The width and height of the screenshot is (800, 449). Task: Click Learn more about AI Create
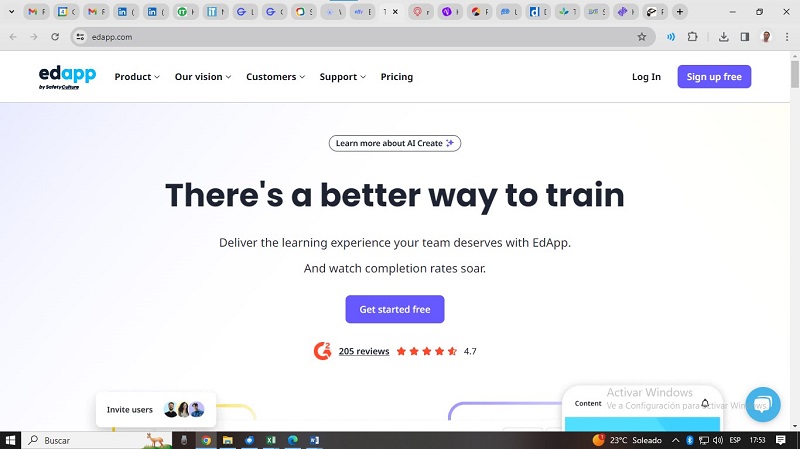point(394,143)
